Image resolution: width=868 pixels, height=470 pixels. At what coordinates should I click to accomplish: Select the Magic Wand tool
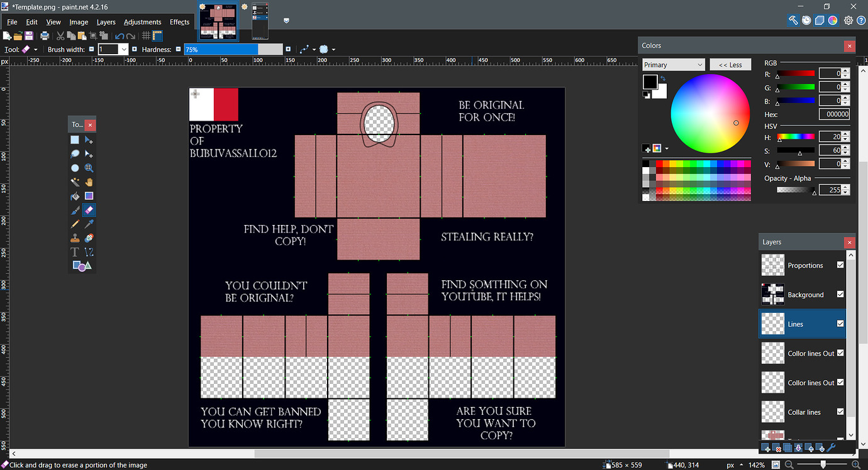[75, 182]
